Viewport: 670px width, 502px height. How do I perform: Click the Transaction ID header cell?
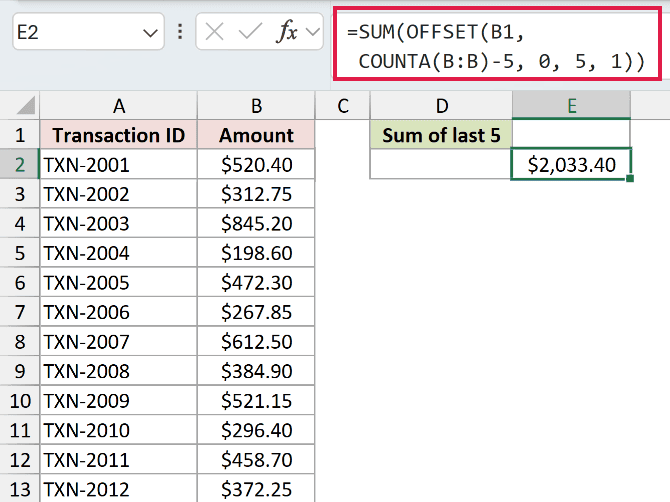point(118,135)
